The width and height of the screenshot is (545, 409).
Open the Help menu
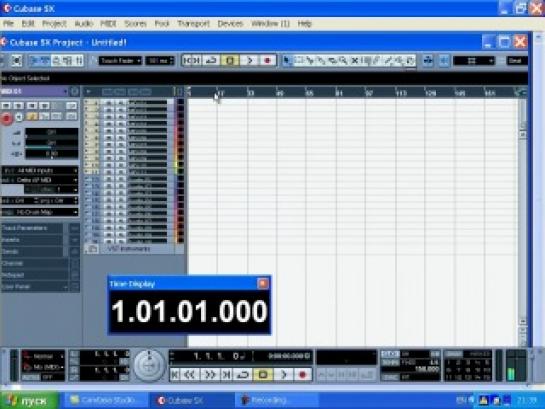tap(304, 24)
